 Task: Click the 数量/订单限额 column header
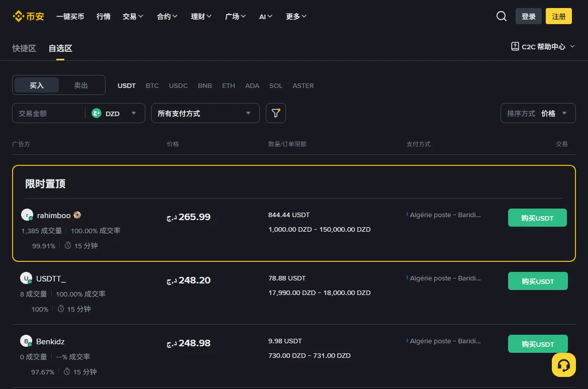[x=287, y=144]
